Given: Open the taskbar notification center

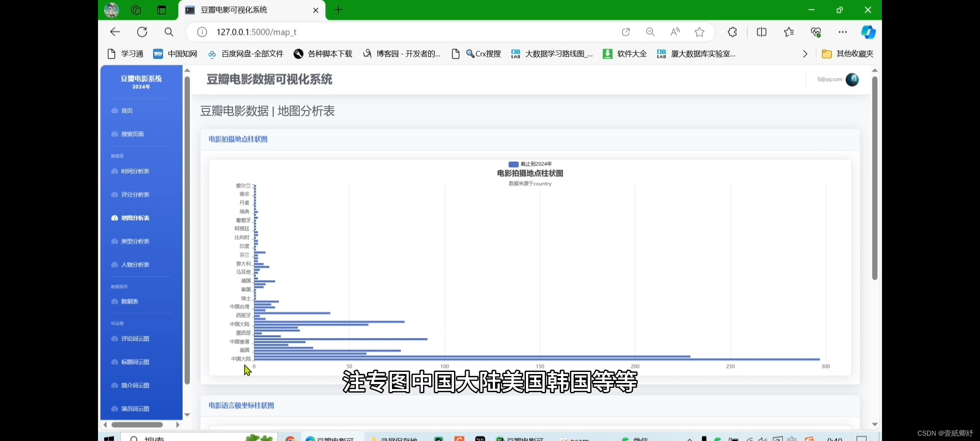Looking at the screenshot, I should point(862,438).
